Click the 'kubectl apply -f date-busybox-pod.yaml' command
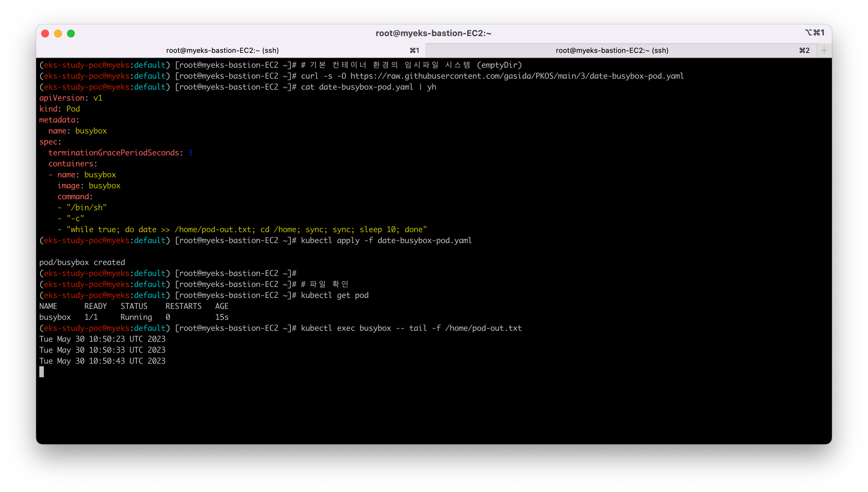 coord(386,241)
